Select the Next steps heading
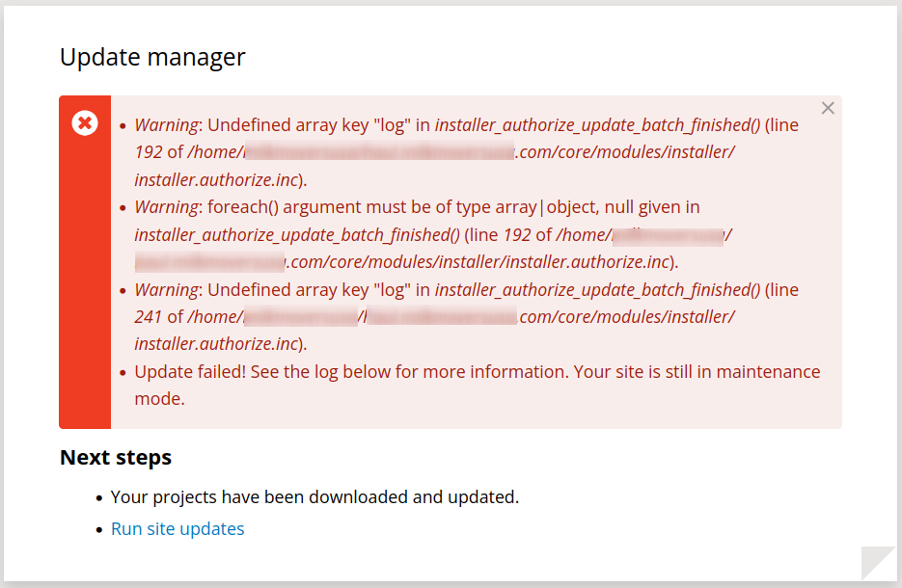The width and height of the screenshot is (902, 588). (x=116, y=458)
